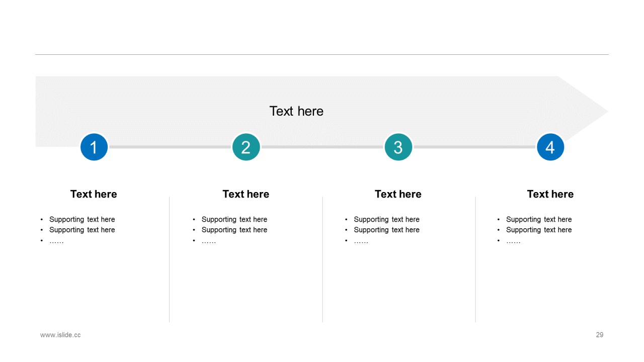Click the first column 'Text here' heading
The image size is (644, 362).
[x=94, y=194]
